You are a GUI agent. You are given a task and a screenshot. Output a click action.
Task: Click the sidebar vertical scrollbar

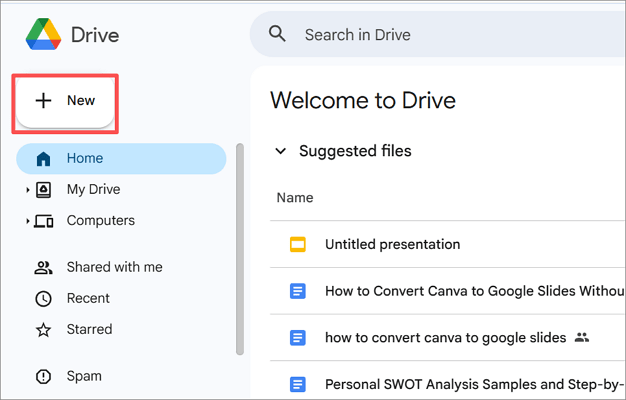tap(240, 250)
